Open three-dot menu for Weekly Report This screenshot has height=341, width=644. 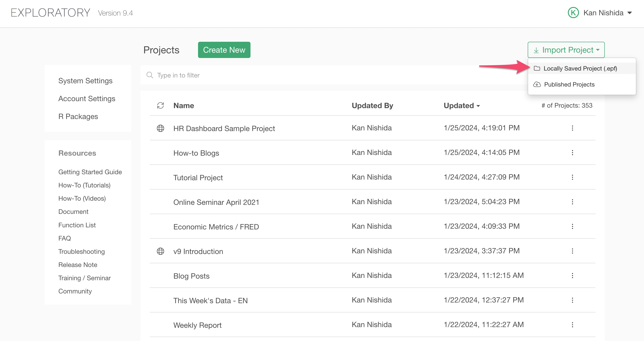pyautogui.click(x=572, y=325)
